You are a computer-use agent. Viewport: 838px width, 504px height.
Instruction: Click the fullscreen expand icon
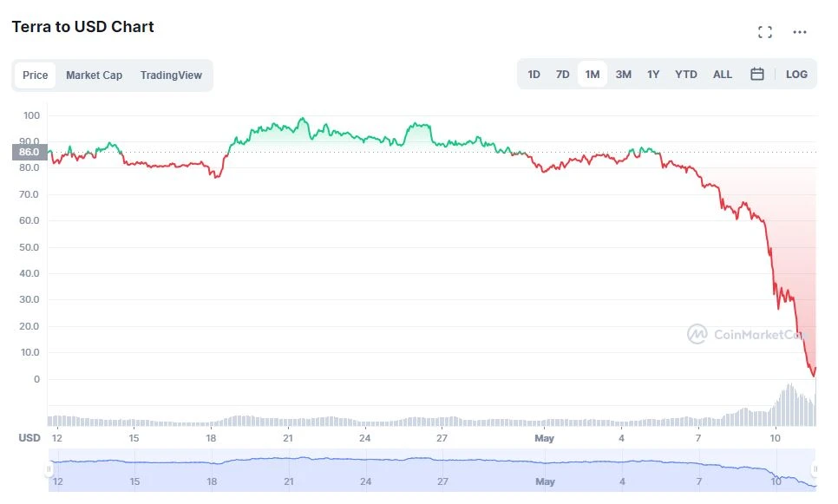764,32
